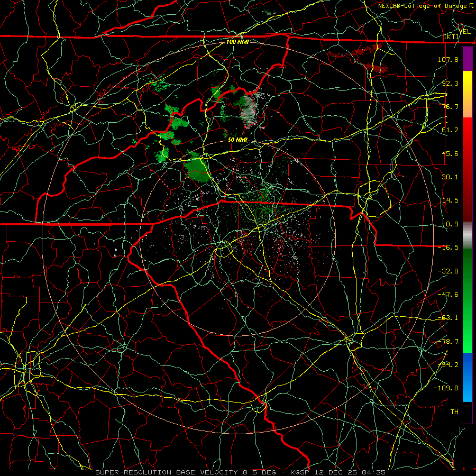This screenshot has width=476, height=476.
Task: Click the 45.6 velocity legend value
Action: (x=450, y=153)
